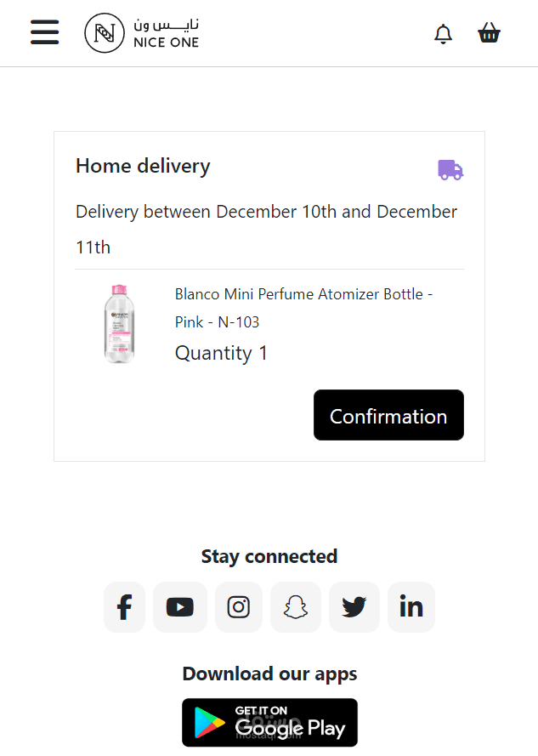Open the Snapchat profile

tap(296, 607)
